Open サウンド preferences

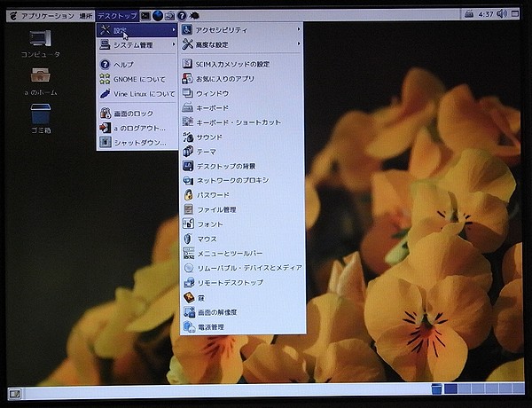pyautogui.click(x=241, y=137)
